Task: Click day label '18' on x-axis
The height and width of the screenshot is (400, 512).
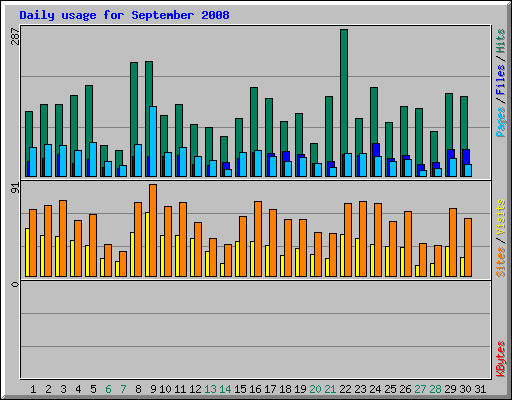Action: [x=285, y=389]
